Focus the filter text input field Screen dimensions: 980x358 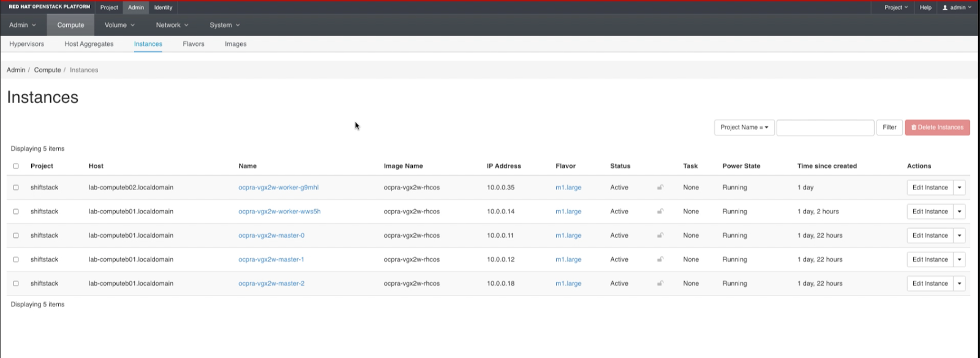pos(825,128)
